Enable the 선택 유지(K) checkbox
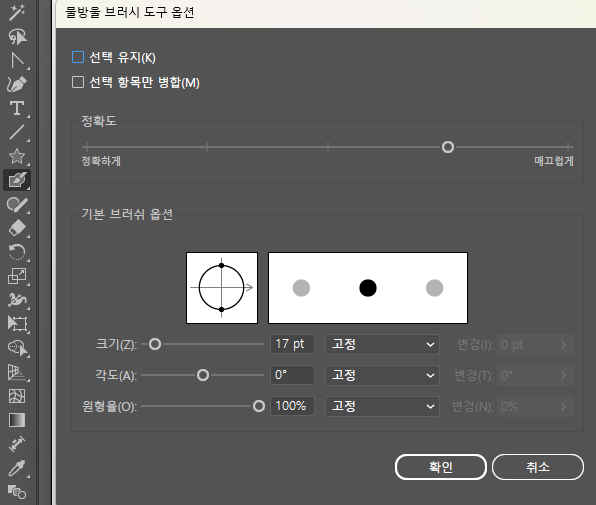 pos(78,57)
